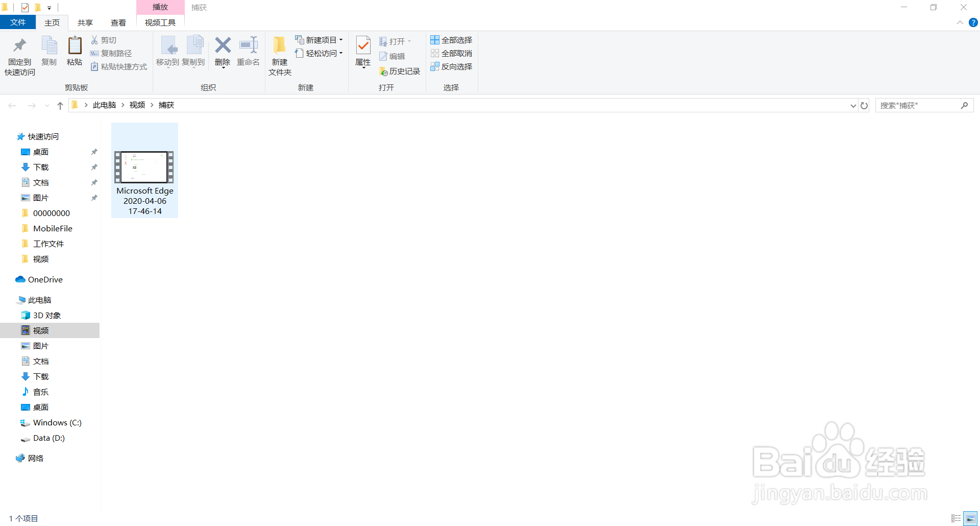Paste shortcut via 粘贴快捷方式
Viewport: 980px width, 526px height.
tap(119, 66)
